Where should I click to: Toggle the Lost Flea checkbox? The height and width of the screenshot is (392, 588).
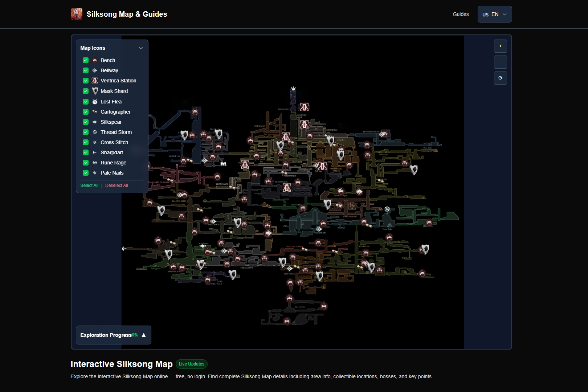(x=86, y=102)
